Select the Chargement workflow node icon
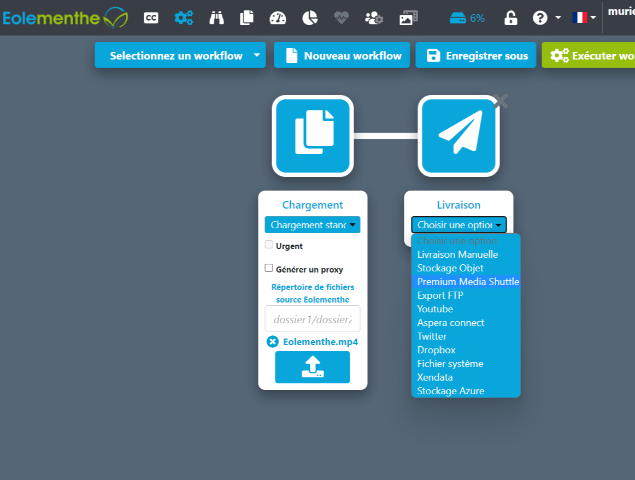The width and height of the screenshot is (635, 480). coord(313,136)
